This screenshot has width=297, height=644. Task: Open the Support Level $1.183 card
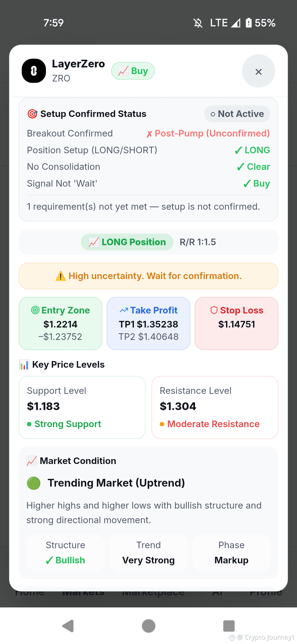click(82, 407)
